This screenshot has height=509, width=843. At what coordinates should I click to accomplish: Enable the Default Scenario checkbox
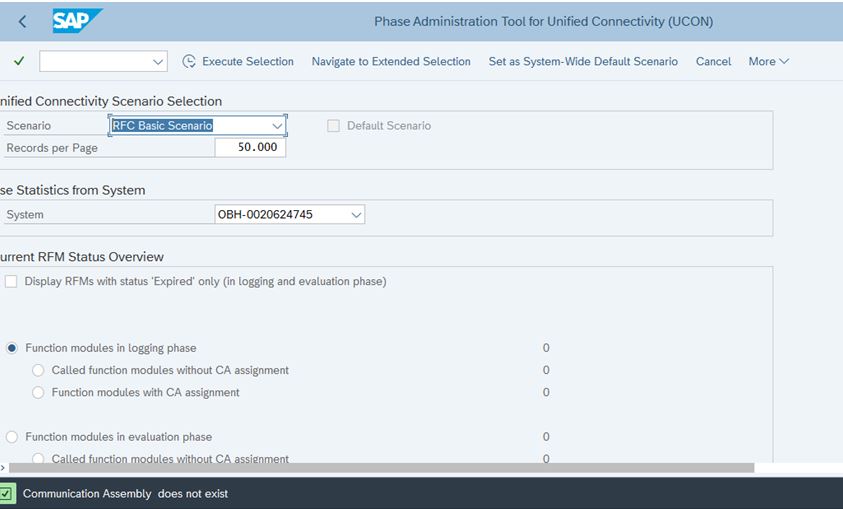click(333, 126)
